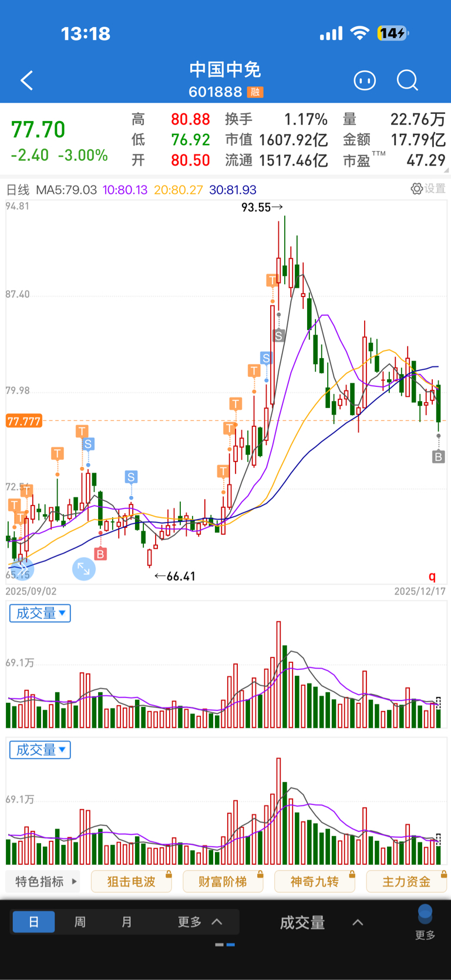Image resolution: width=451 pixels, height=980 pixels.
Task: Switch to 周 weekly period tab
Action: 80,922
